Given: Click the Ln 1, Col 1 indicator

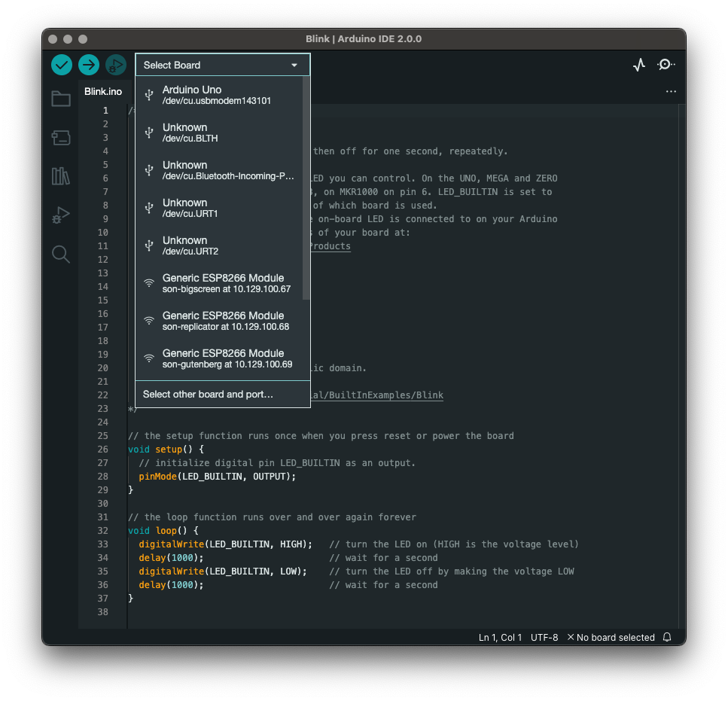Looking at the screenshot, I should (500, 638).
